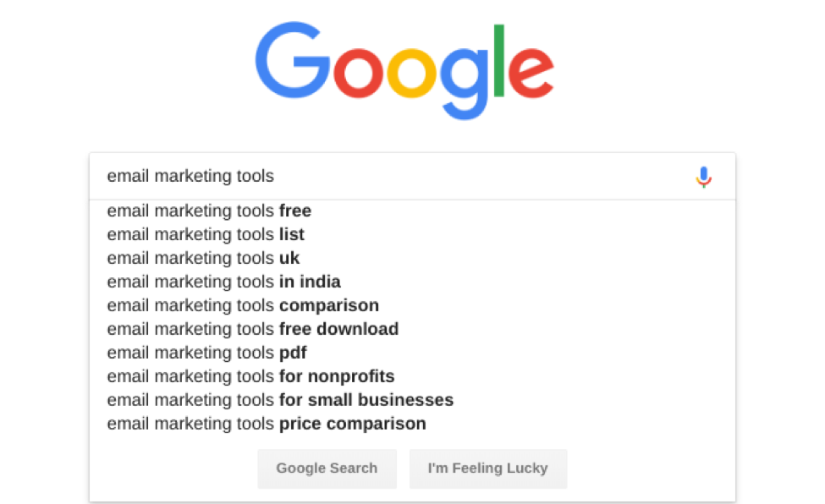Viewport: 825px width, 504px height.
Task: Select suggestion email marketing tools list
Action: 205,234
